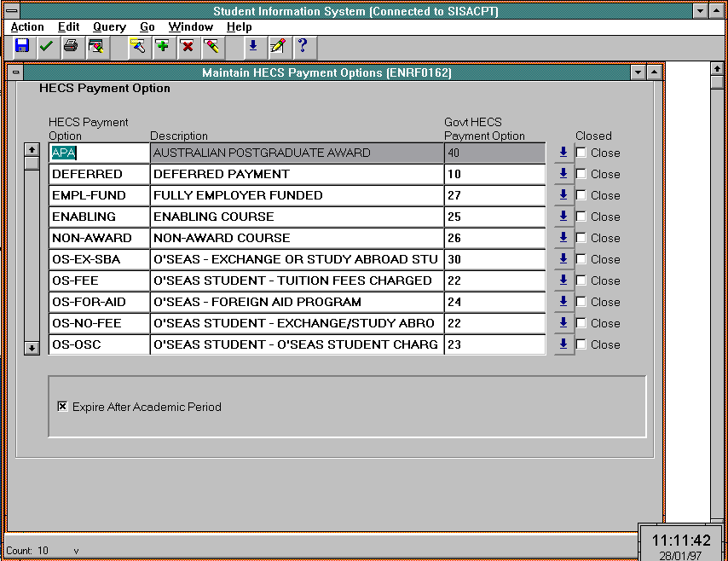This screenshot has width=728, height=561.
Task: Open the Action menu
Action: click(x=27, y=27)
